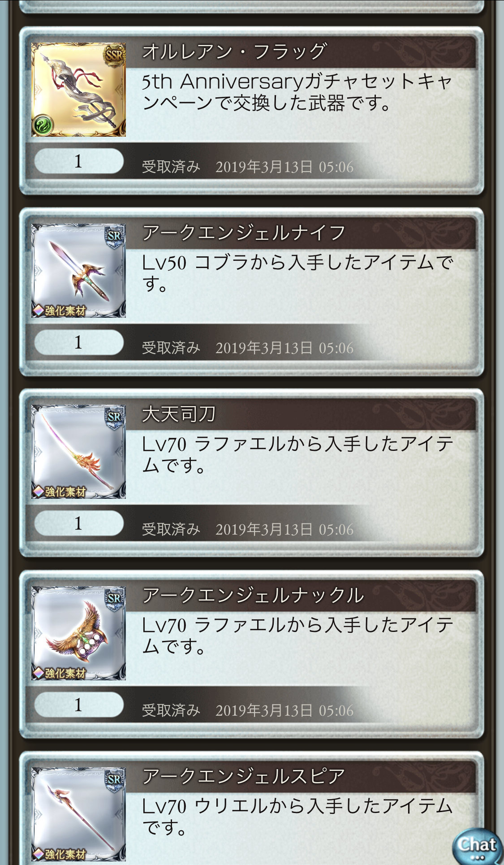The width and height of the screenshot is (504, 865).
Task: Tap the アークエンジェルナイフ dagger icon
Action: click(78, 271)
